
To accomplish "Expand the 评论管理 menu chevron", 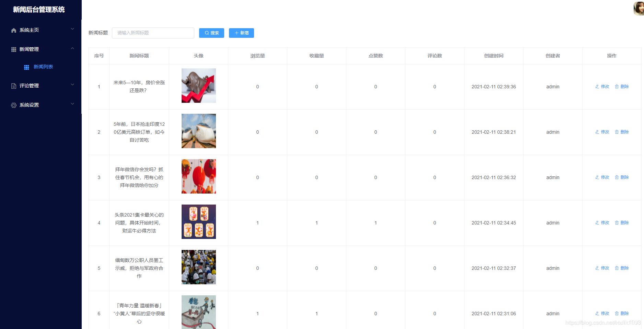I will [x=72, y=85].
